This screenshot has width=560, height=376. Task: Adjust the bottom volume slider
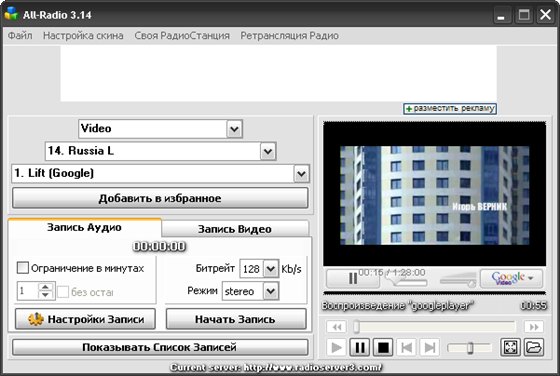pos(470,347)
